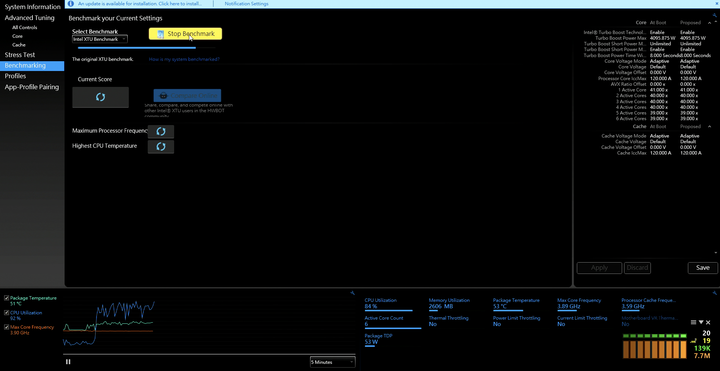720x371 pixels.
Task: Open App-Profile Pairing section
Action: [x=32, y=87]
